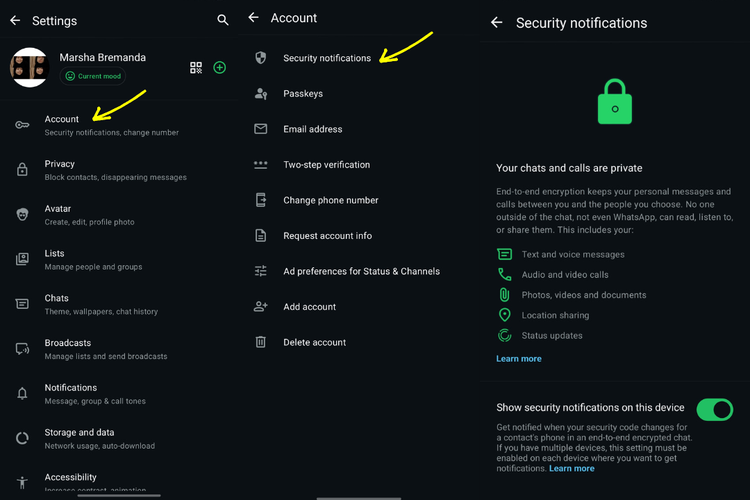Click the envelope icon for Email address
Screen dimensions: 750x500
click(261, 129)
